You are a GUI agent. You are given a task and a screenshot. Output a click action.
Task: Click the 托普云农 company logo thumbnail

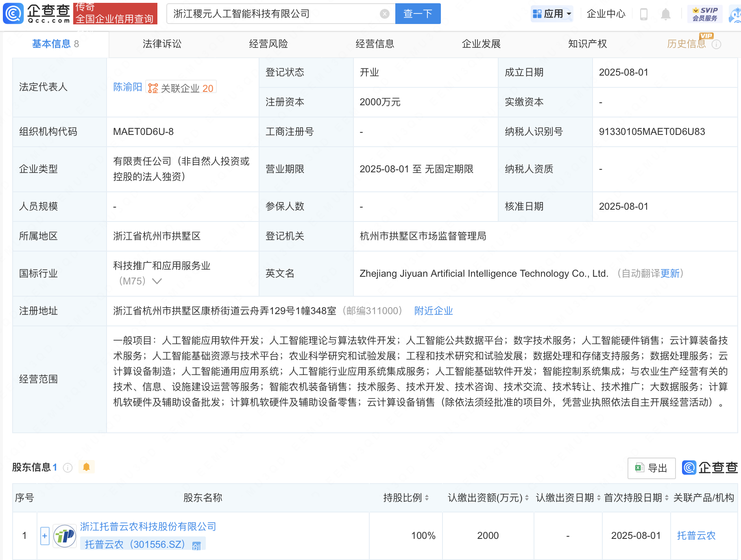tap(64, 536)
